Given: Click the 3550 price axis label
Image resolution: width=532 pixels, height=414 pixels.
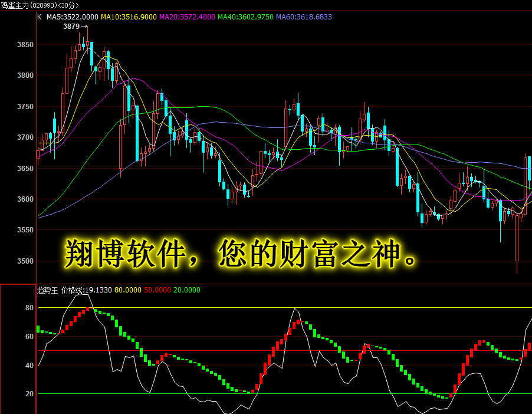Looking at the screenshot, I should tap(25, 230).
